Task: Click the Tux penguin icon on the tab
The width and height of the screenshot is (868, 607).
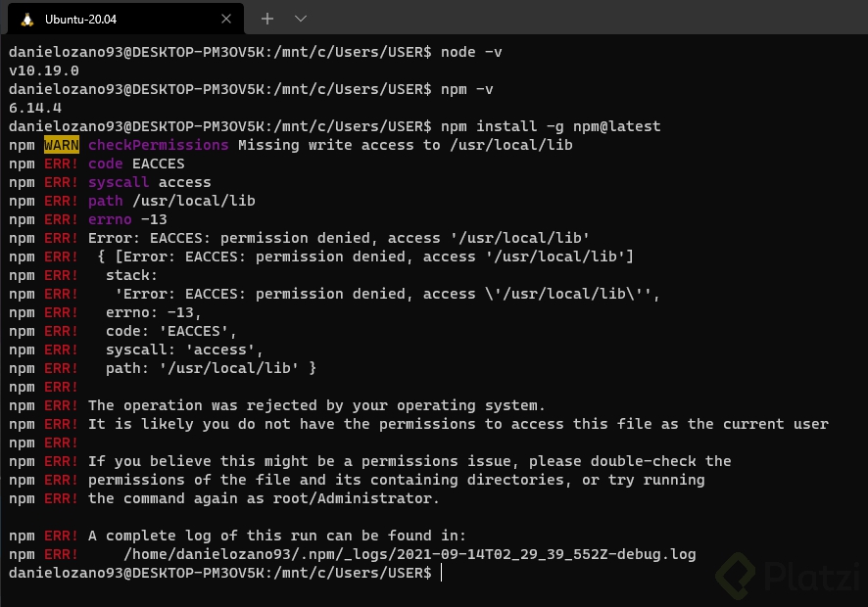Action: tap(26, 19)
